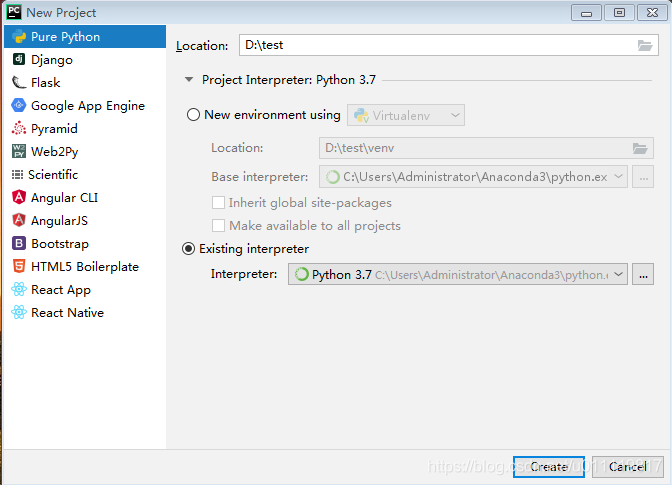Browse folder for project Location field
The width and height of the screenshot is (672, 485).
tap(645, 45)
